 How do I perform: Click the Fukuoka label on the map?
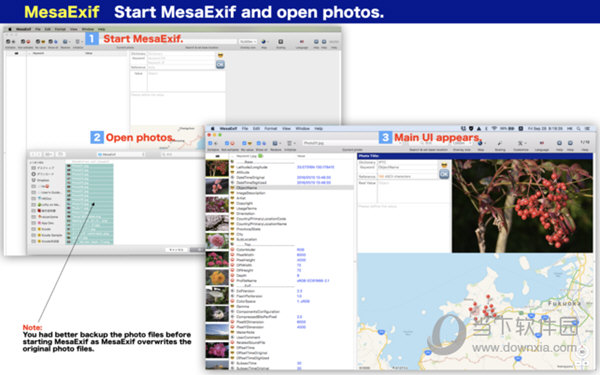(x=565, y=303)
